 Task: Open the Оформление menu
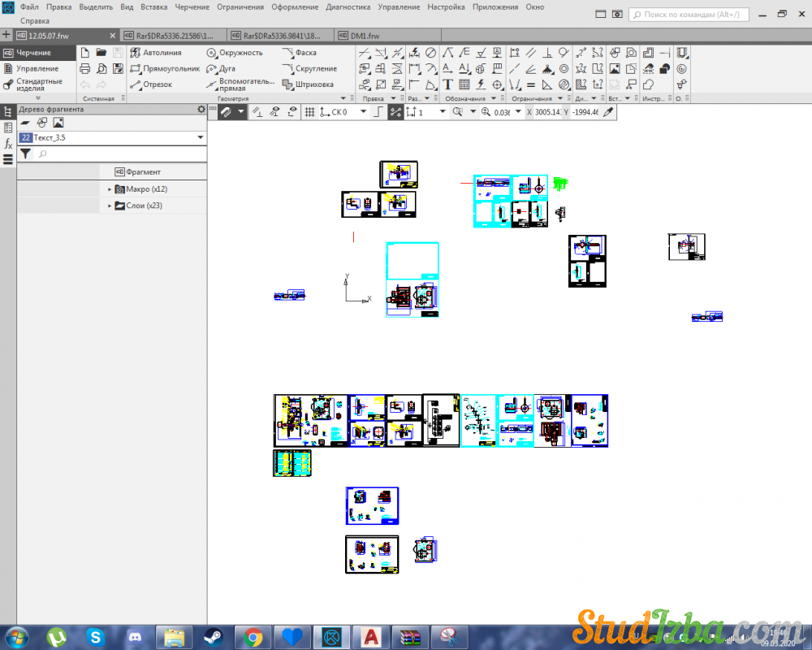295,7
